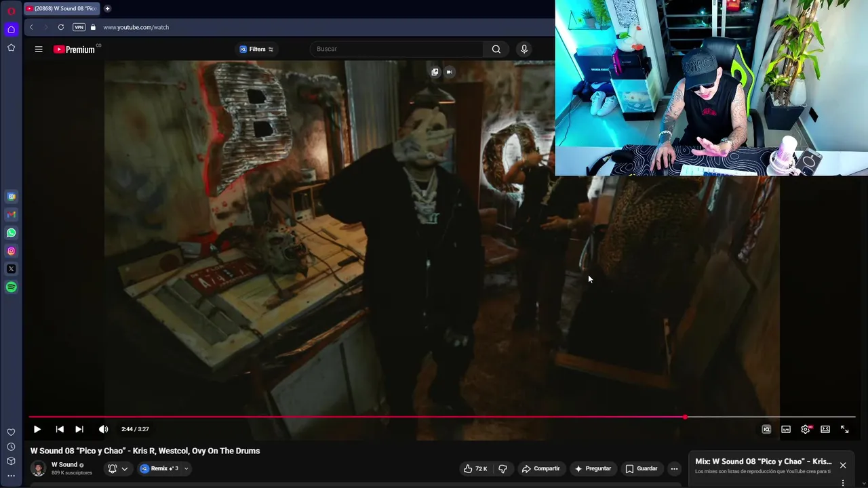Open more actions three-dot menu
Screen dimensions: 868x488
tap(674, 468)
